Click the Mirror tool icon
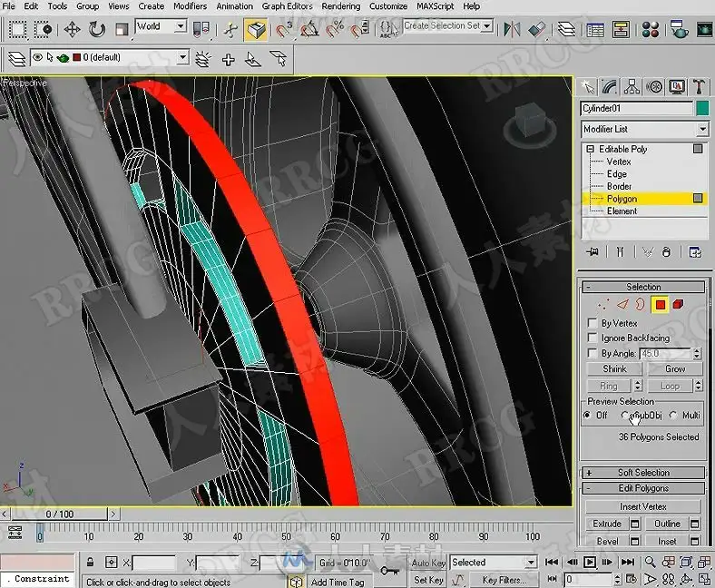This screenshot has height=588, width=715. (514, 29)
